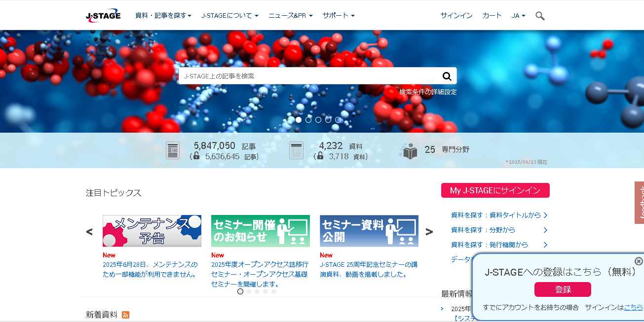Open the メンテナンス予告 banner thumbnail
This screenshot has height=322, width=644.
152,231
